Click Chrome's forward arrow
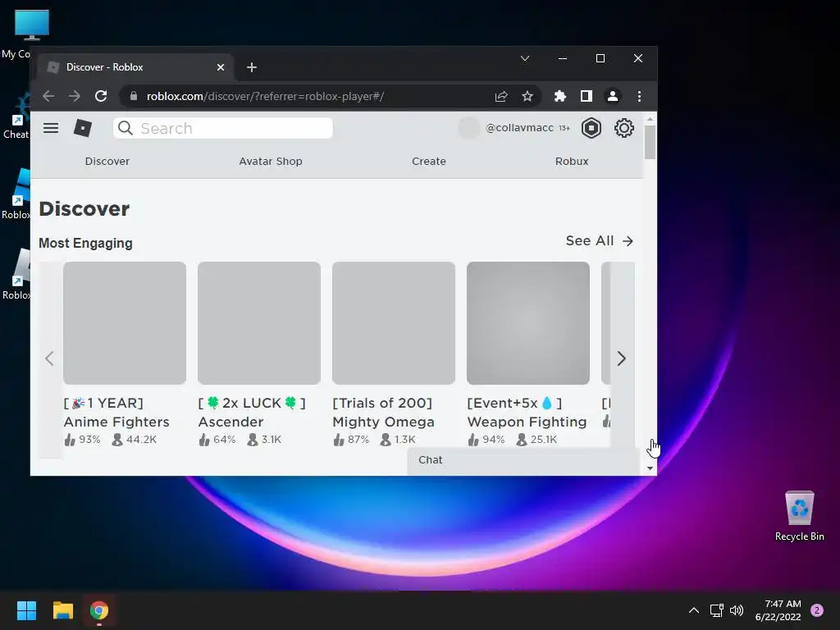Screen dimensions: 840x630 [x=75, y=97]
